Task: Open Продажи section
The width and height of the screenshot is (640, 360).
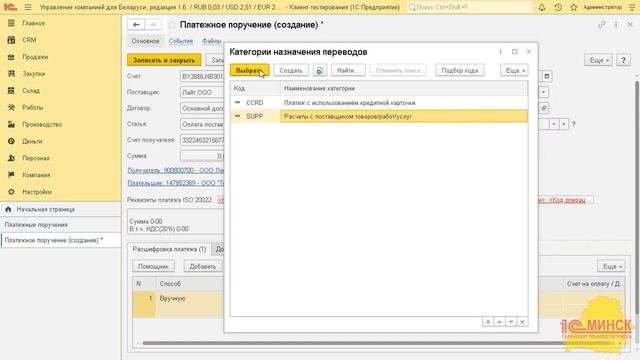Action: [x=35, y=57]
